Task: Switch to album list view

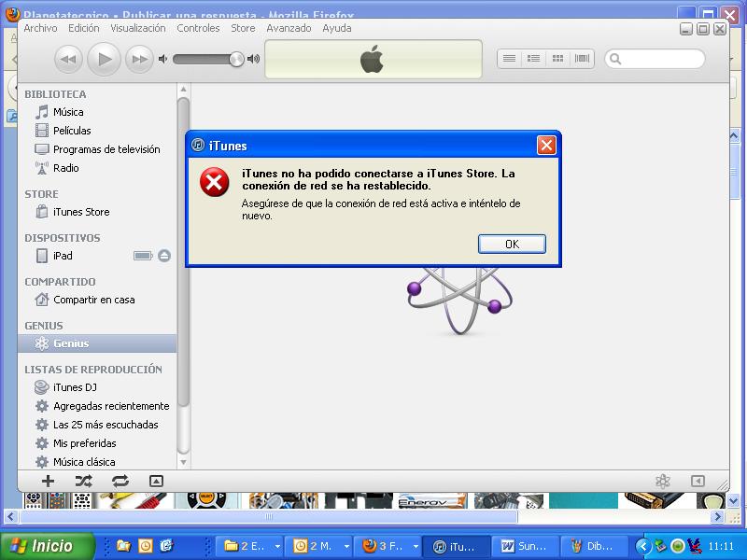Action: (x=533, y=59)
